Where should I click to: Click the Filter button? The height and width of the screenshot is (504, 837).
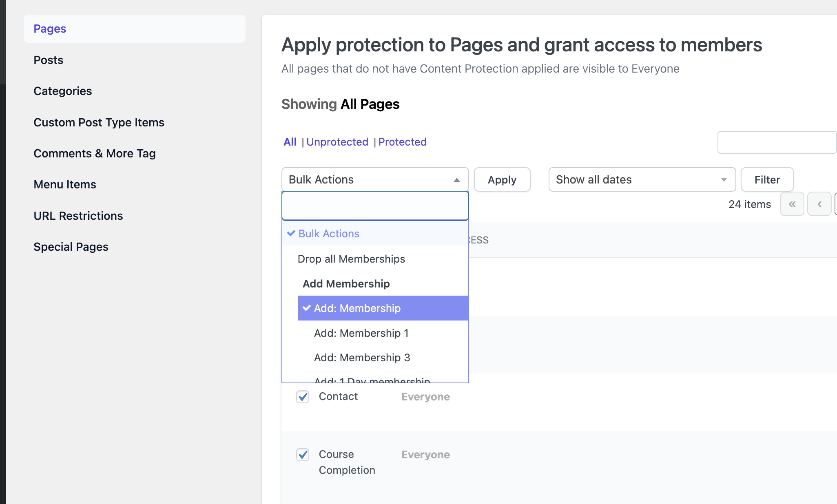pos(767,179)
